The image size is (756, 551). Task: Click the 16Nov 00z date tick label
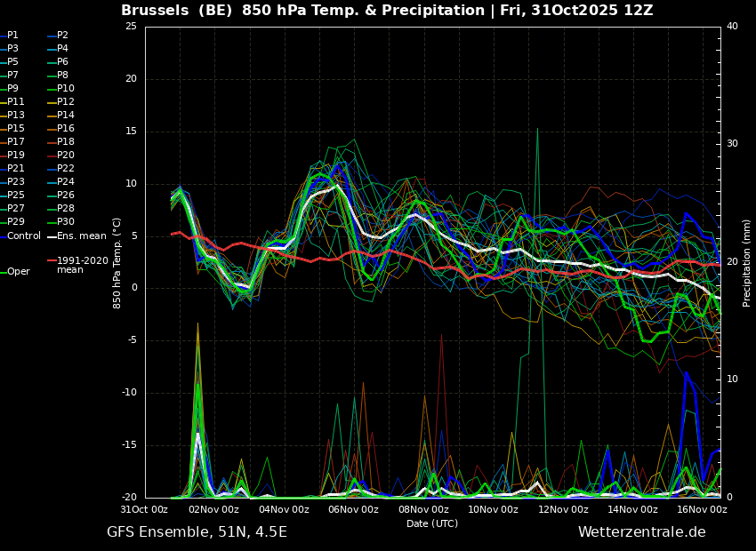pos(701,509)
